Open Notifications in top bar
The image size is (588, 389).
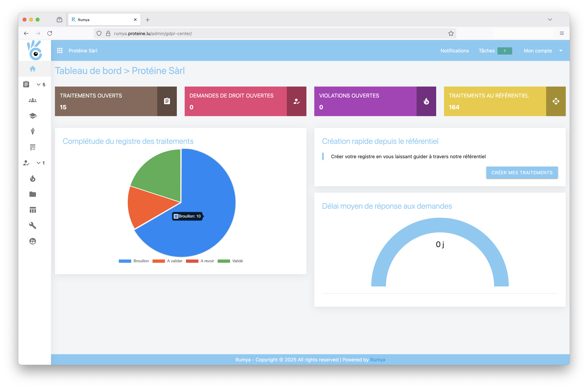[x=454, y=51]
